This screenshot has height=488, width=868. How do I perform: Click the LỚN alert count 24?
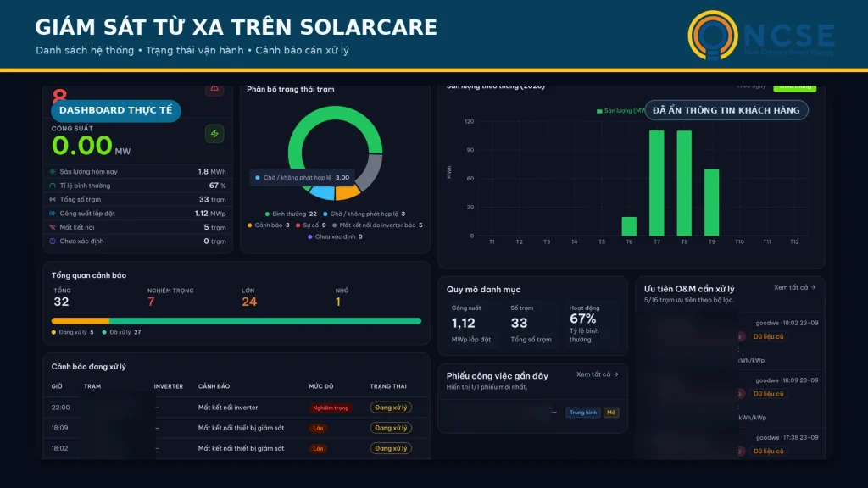point(249,302)
